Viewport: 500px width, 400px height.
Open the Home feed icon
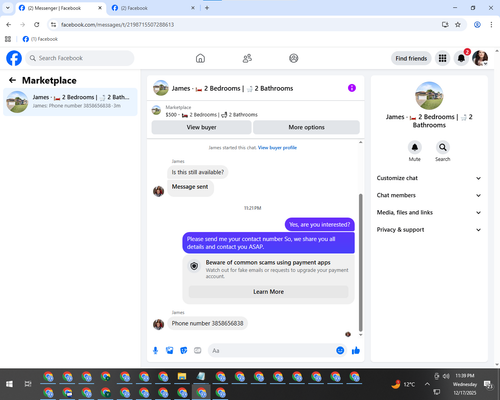[x=200, y=58]
